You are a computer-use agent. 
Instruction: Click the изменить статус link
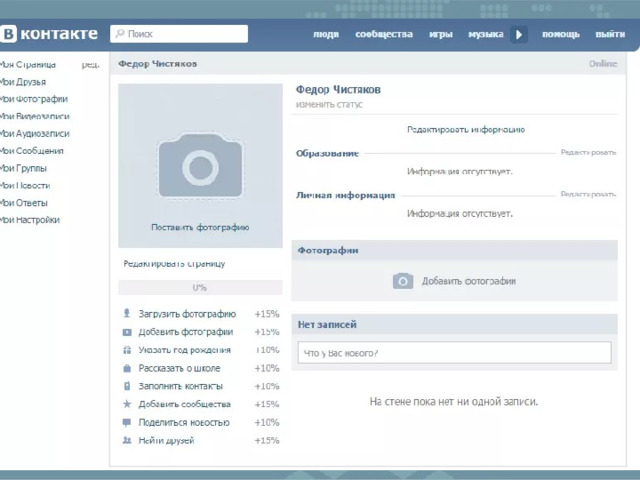[x=329, y=104]
